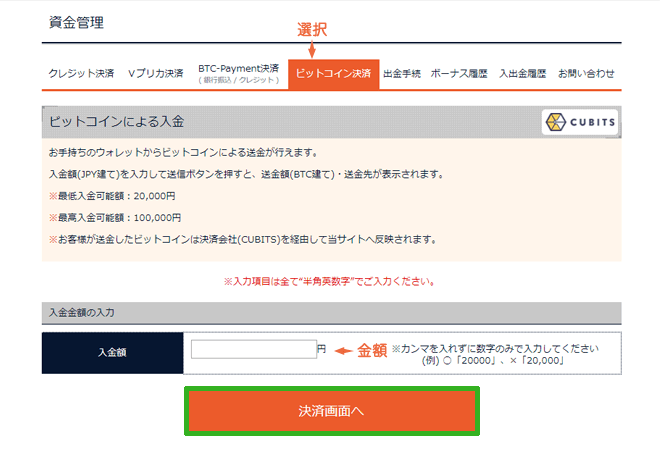Click the 入金金額の入力 section header
The height and width of the screenshot is (455, 660).
pos(332,313)
